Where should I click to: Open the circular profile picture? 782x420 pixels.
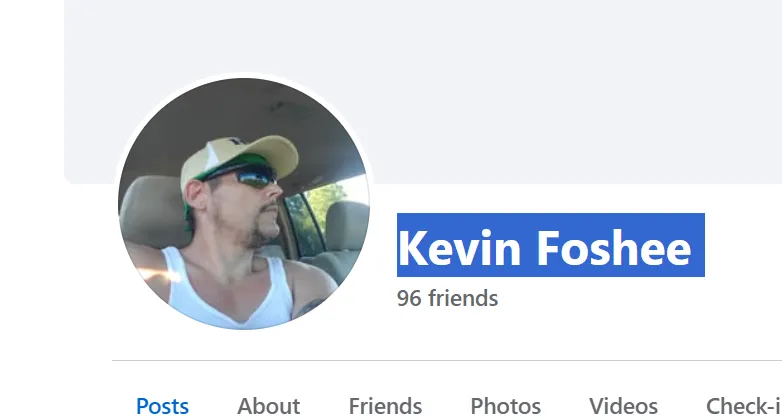[x=244, y=204]
